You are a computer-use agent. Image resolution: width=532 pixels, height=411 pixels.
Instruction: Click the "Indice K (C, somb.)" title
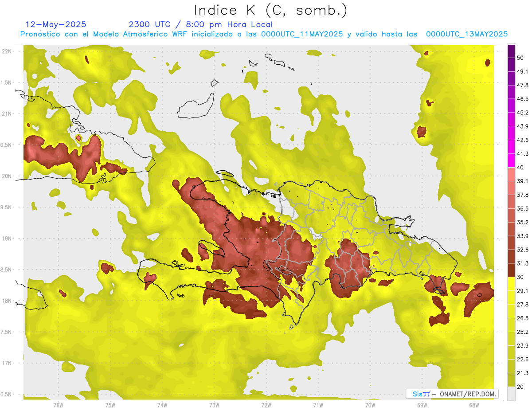(271, 10)
